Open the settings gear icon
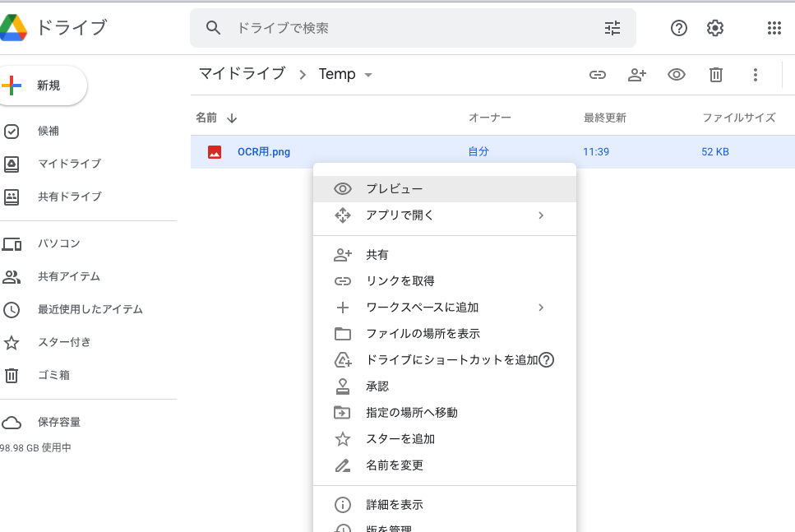The height and width of the screenshot is (532, 795). (715, 28)
